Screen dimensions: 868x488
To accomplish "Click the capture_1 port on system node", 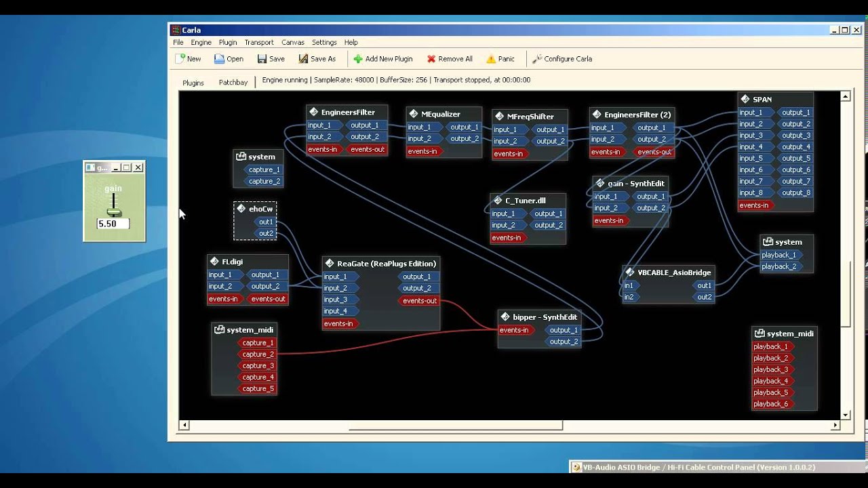I will point(263,170).
